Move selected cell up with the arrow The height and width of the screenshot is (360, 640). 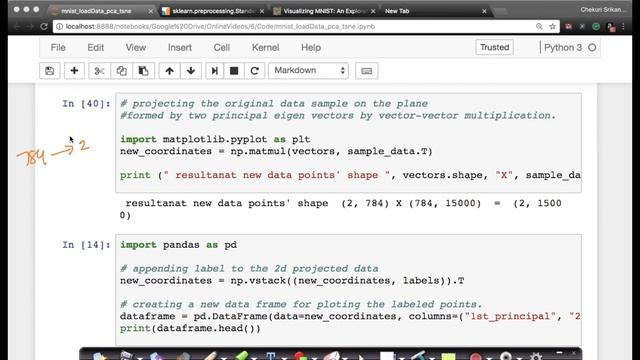pos(169,71)
